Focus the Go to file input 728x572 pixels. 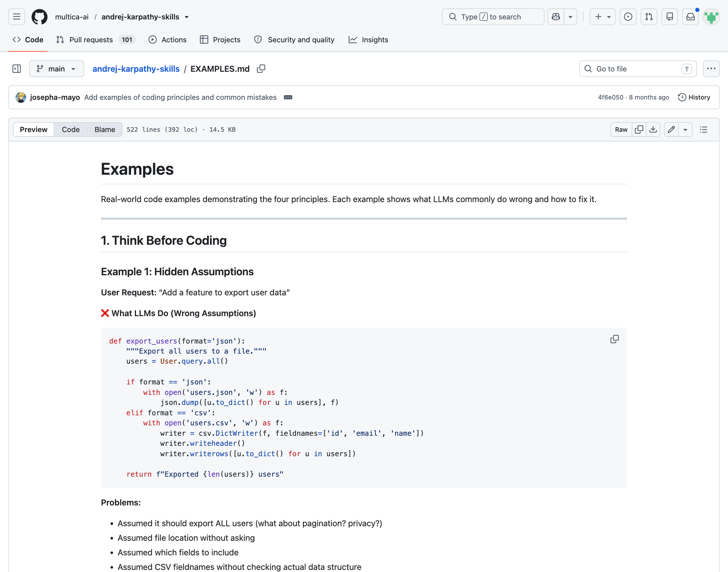[638, 69]
